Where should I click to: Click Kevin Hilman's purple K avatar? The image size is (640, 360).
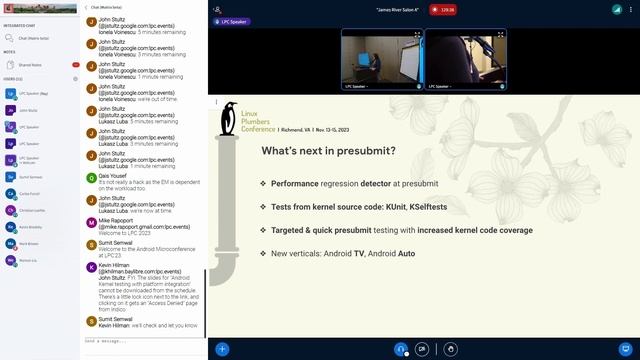[91, 267]
